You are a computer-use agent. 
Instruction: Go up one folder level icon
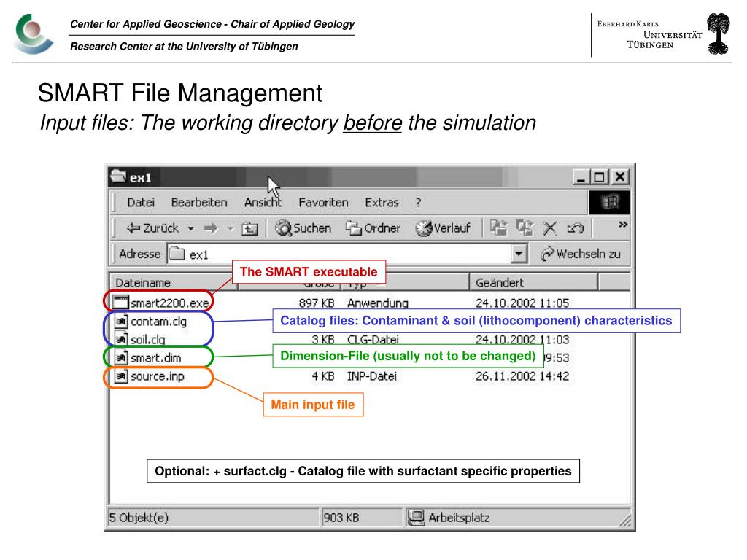249,229
